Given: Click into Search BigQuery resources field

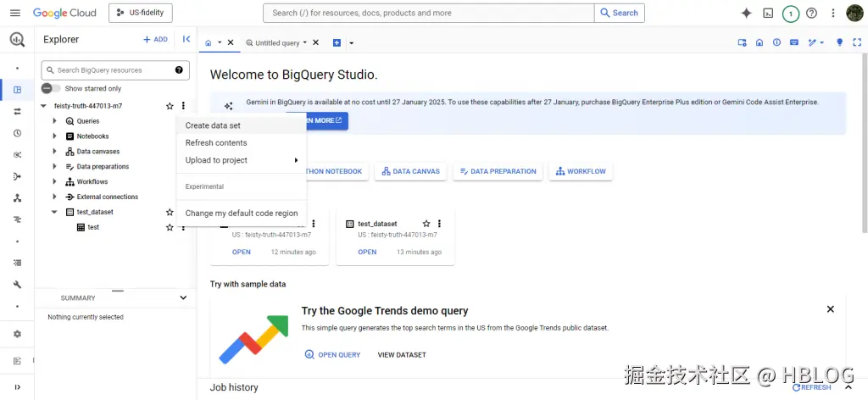Looking at the screenshot, I should [115, 70].
